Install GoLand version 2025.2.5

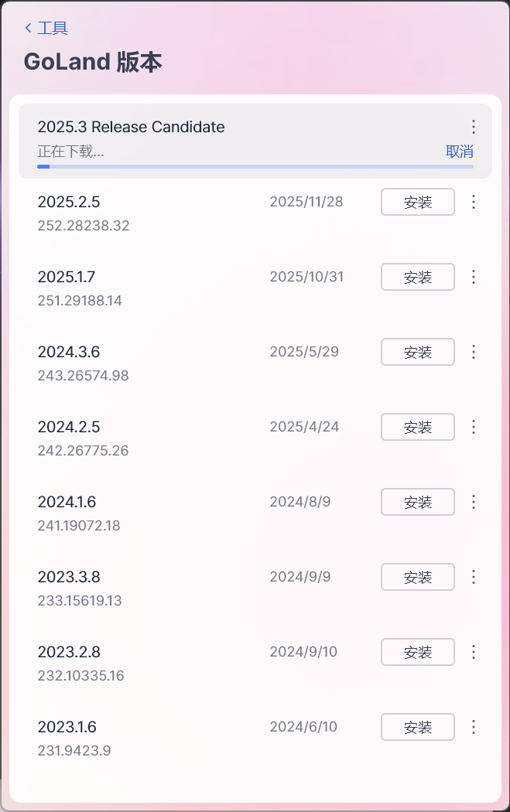point(417,203)
